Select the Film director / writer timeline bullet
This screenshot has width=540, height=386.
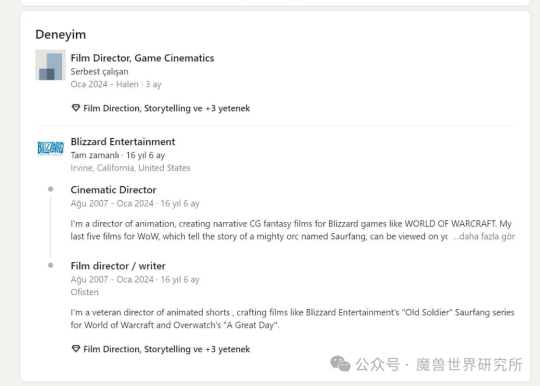coord(51,265)
